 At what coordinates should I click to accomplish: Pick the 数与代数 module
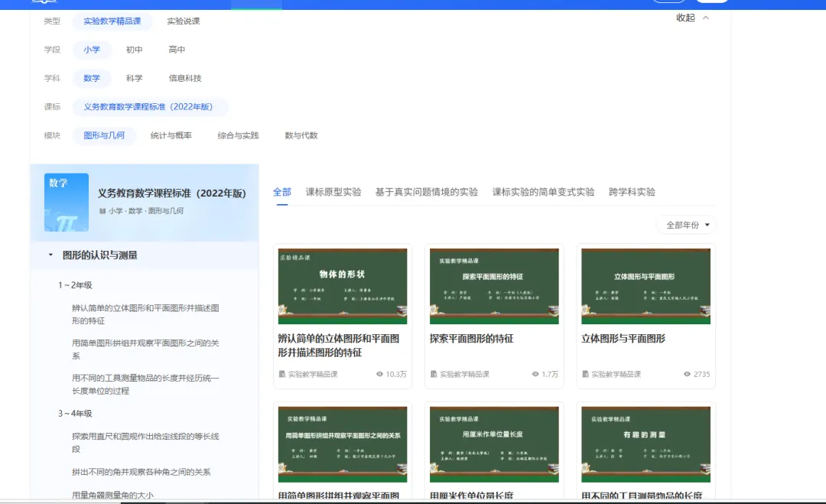point(301,135)
